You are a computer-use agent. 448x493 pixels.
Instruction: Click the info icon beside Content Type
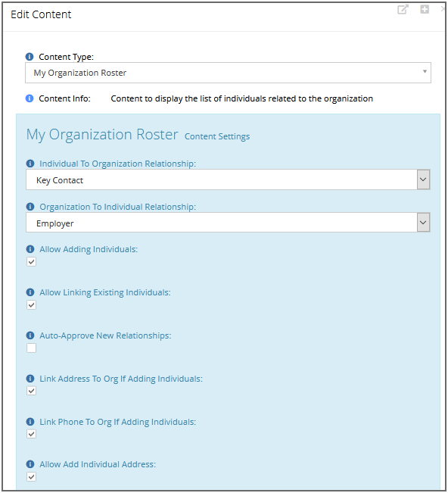30,57
